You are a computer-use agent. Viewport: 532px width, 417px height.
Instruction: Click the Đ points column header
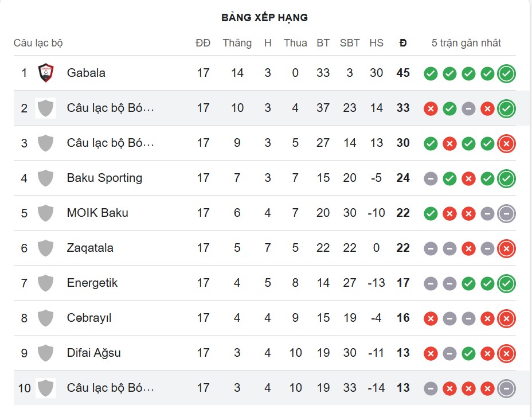tap(403, 43)
